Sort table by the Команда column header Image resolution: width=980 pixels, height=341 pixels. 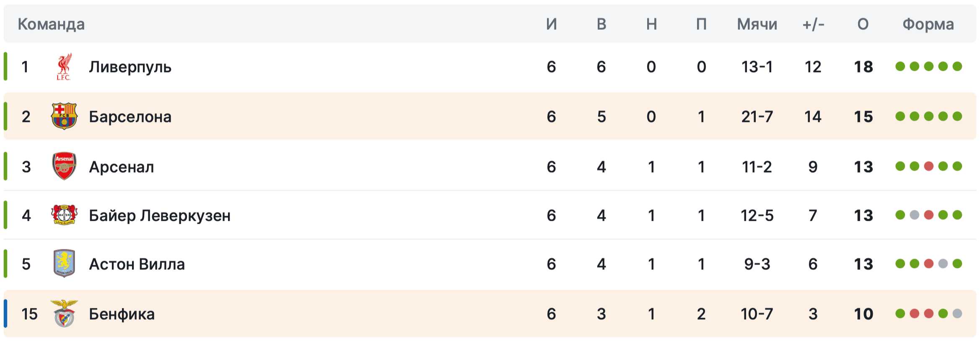(51, 24)
